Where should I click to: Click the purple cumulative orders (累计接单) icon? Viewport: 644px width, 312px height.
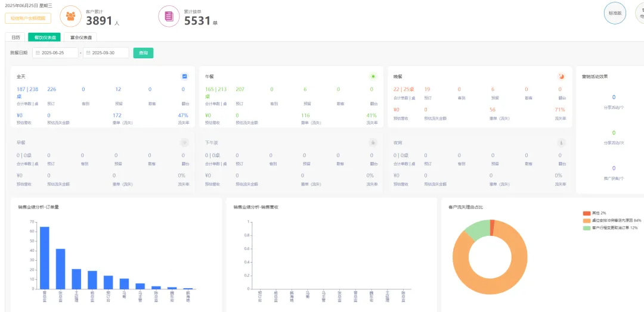tap(169, 15)
